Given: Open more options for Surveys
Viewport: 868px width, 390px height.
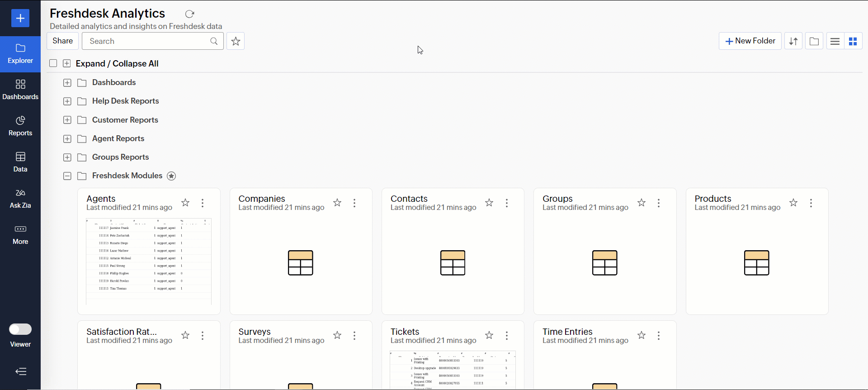Looking at the screenshot, I should (354, 336).
